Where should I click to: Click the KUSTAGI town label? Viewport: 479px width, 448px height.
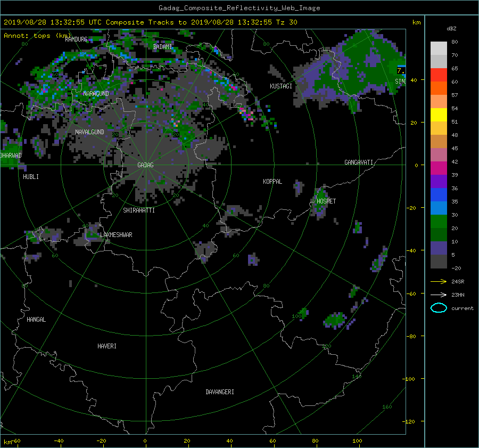point(281,86)
